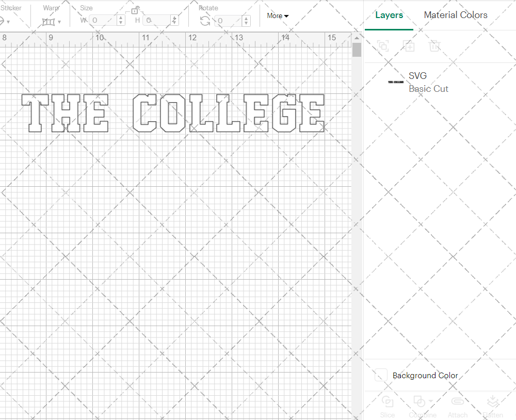Click the Group layers icon
Viewport: 516px width, 420px height.
[383, 46]
